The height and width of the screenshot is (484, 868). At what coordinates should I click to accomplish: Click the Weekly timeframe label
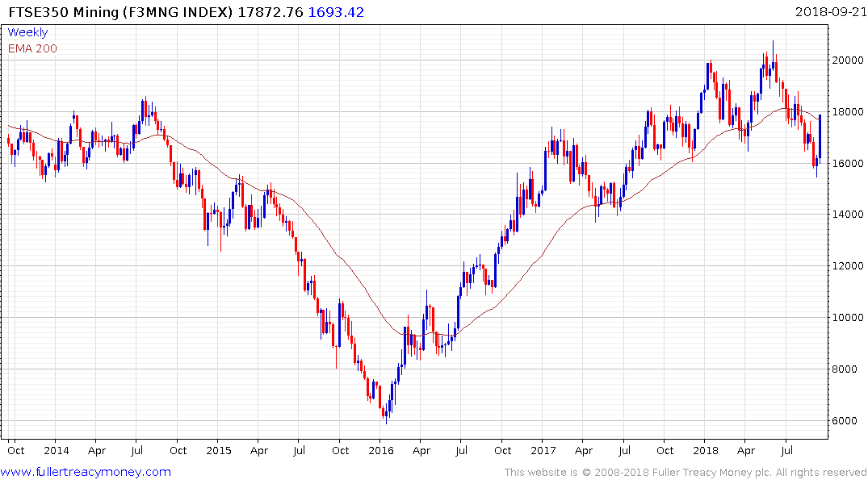(27, 32)
